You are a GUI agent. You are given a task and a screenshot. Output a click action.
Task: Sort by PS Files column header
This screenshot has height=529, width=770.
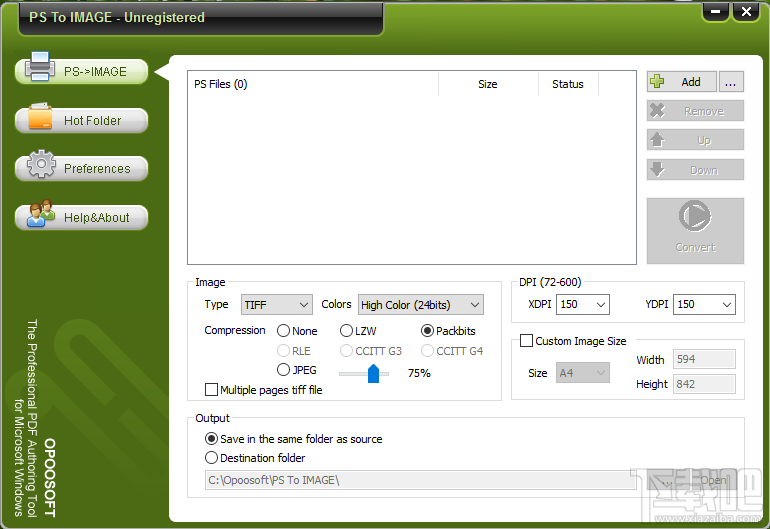pos(313,84)
